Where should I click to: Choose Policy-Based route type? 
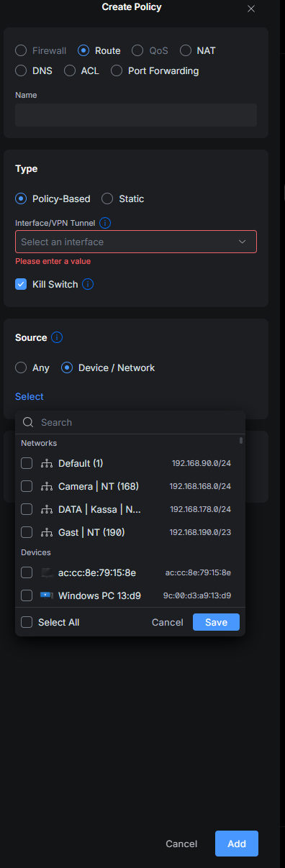(21, 198)
